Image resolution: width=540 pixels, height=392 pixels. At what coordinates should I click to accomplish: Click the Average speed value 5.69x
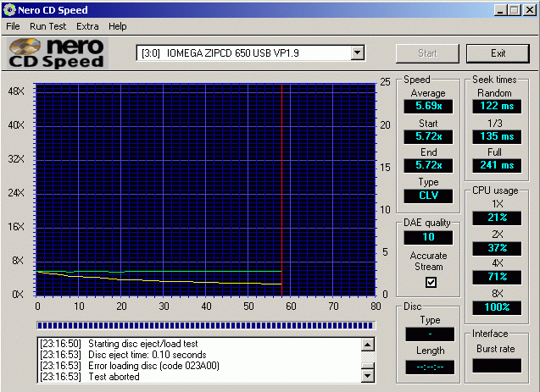click(428, 106)
